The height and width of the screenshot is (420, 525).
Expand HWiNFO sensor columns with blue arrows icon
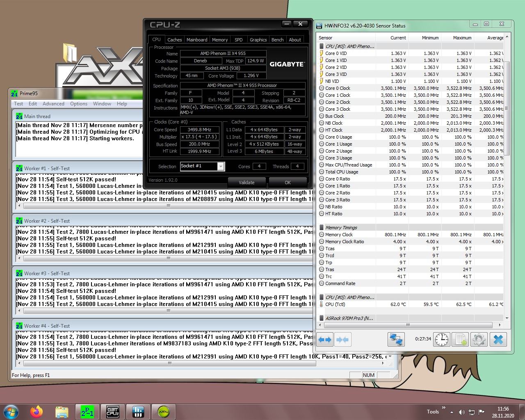point(325,340)
